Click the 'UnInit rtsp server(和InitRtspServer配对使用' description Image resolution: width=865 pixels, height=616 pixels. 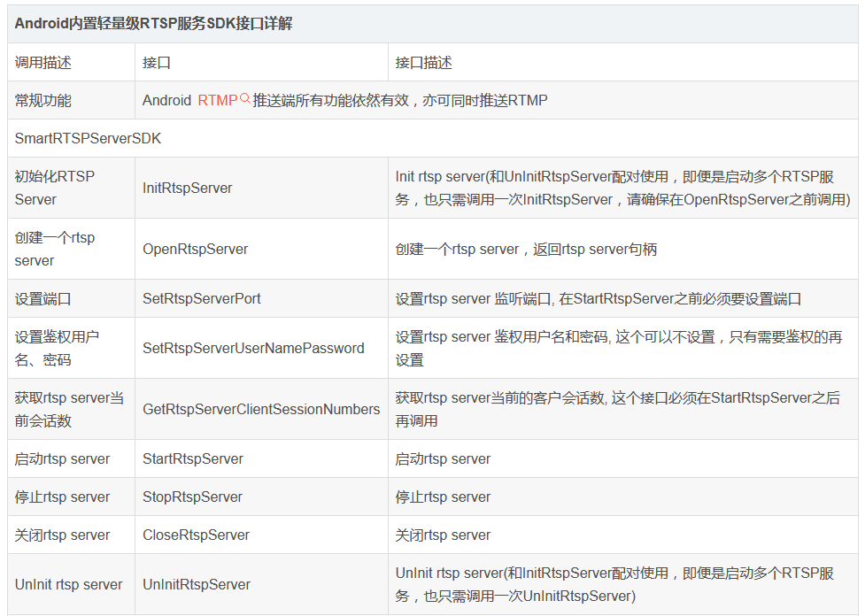[x=614, y=584]
